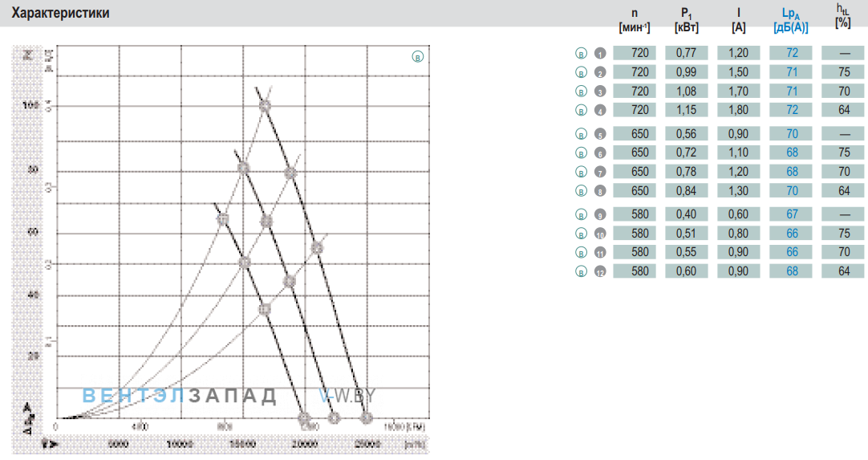Image resolution: width=868 pixels, height=460 pixels.
Task: Click the B curve icon in row 8
Action: (581, 191)
